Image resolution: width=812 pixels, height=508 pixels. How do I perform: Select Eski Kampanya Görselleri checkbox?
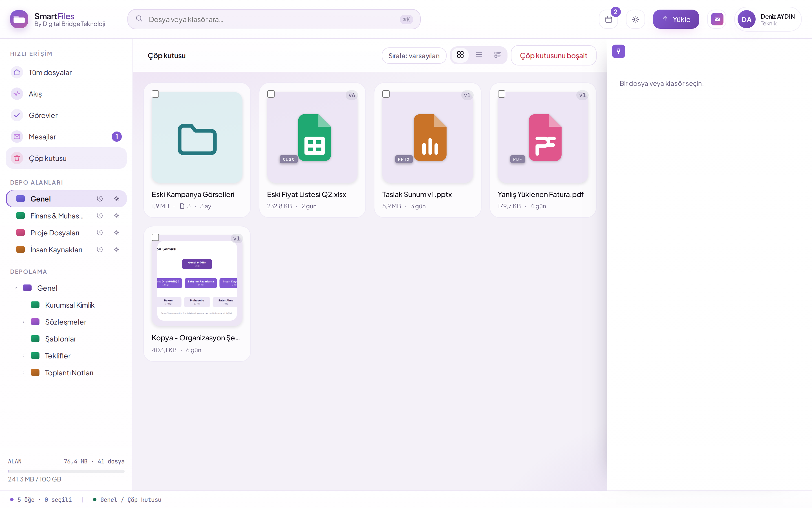pos(155,94)
